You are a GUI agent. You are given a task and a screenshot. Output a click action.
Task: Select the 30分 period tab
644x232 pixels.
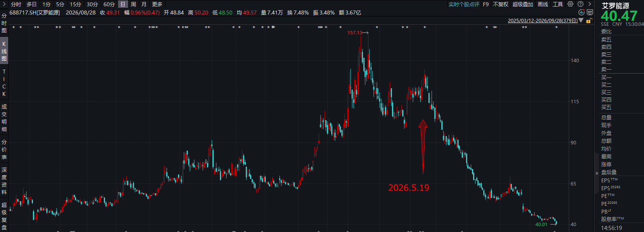[92, 4]
